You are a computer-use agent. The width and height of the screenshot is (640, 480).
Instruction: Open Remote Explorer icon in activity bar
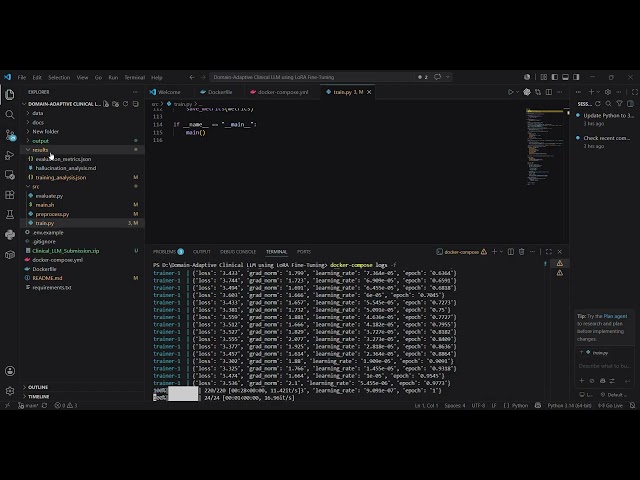(x=10, y=175)
